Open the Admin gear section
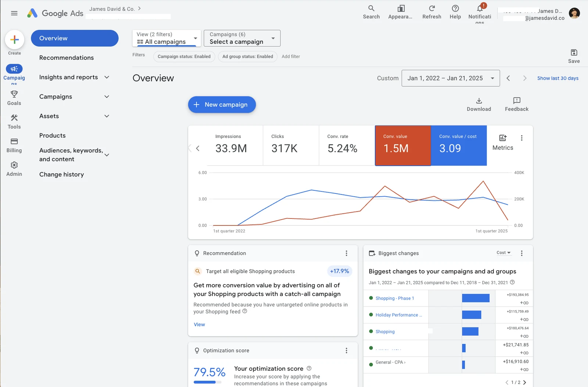Viewport: 588px width, 387px height. [14, 169]
